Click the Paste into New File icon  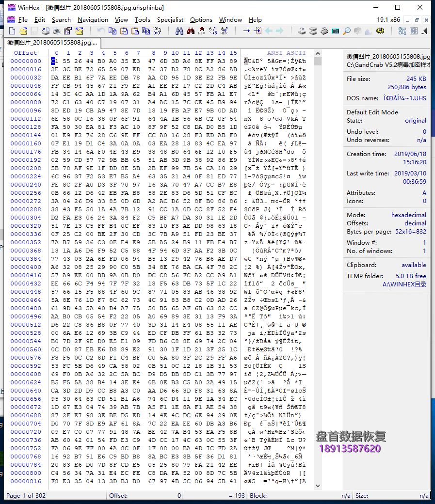tap(146, 31)
